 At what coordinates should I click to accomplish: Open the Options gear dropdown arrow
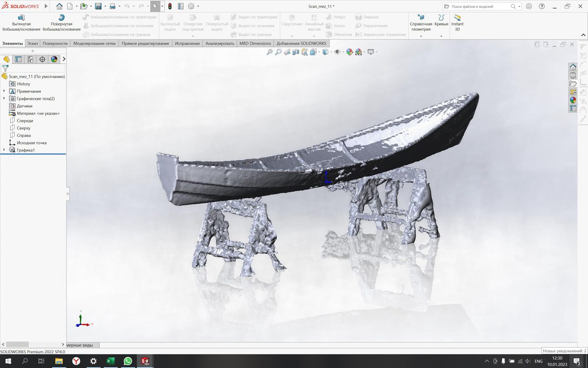(198, 6)
